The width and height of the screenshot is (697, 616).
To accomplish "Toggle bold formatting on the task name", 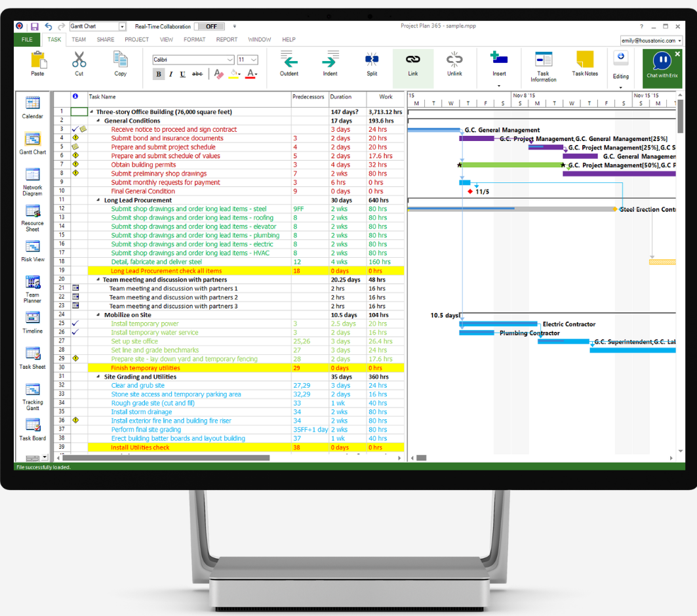I will coord(158,74).
